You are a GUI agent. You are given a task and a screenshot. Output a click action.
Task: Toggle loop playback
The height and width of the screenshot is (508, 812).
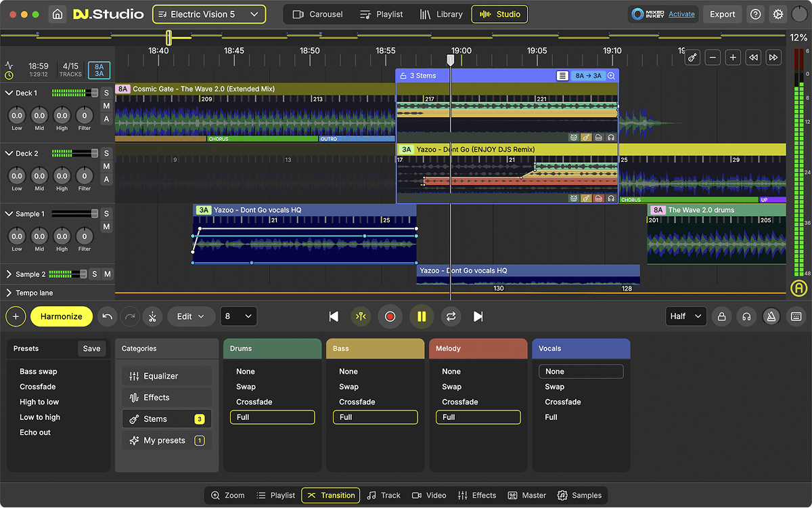451,316
